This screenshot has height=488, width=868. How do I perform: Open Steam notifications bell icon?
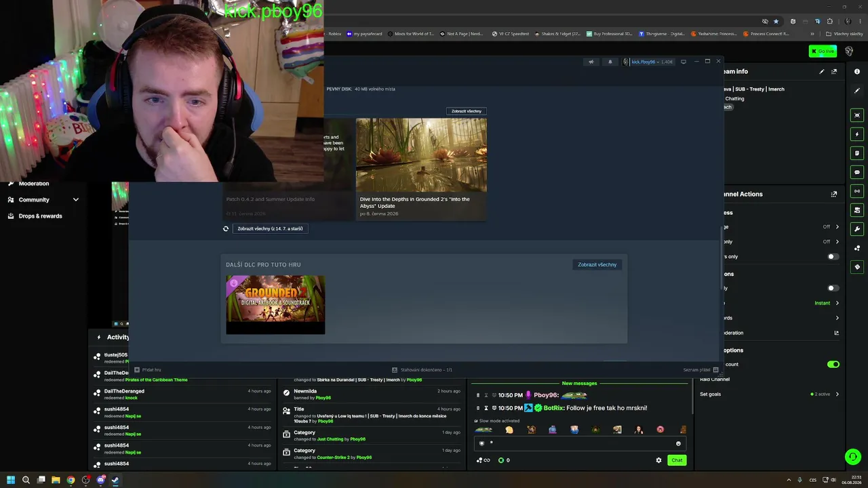tap(610, 62)
